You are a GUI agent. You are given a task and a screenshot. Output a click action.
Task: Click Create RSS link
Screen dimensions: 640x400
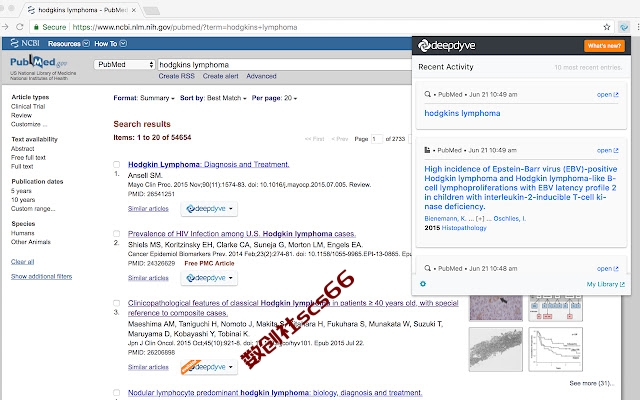[x=176, y=76]
